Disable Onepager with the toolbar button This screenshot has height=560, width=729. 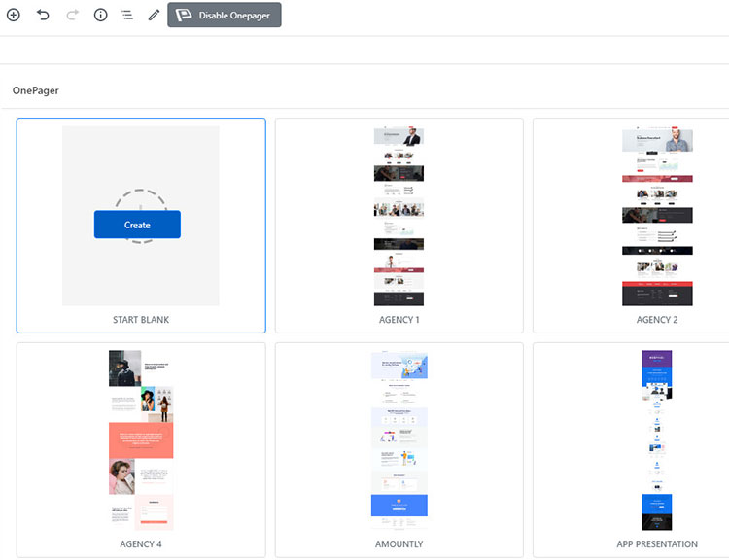(225, 15)
